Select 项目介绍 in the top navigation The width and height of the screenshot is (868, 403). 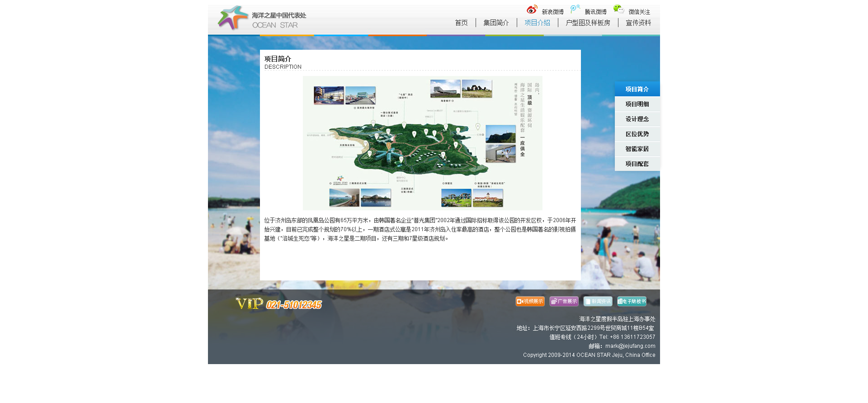pyautogui.click(x=537, y=23)
